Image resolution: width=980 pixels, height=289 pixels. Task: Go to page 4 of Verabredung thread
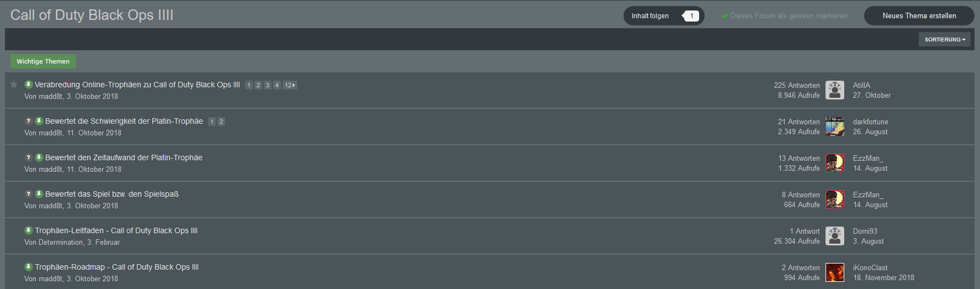(x=277, y=85)
